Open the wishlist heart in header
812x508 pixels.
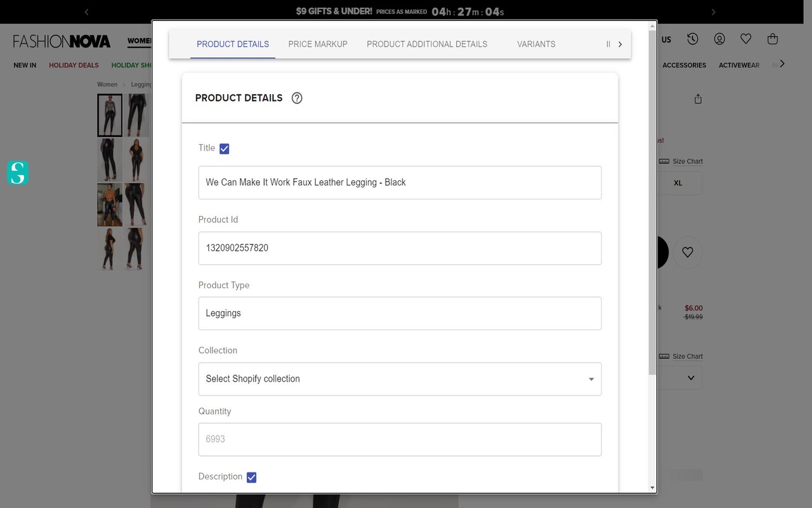click(746, 39)
